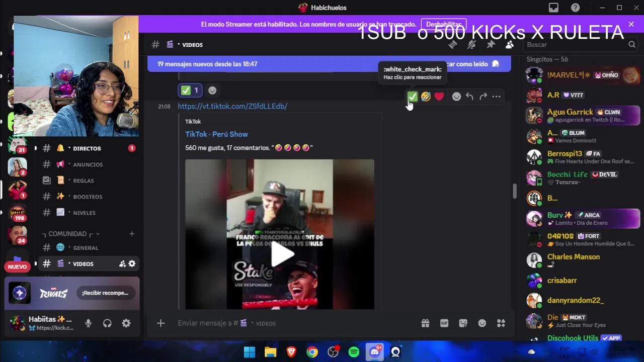Image resolution: width=644 pixels, height=362 pixels.
Task: Invite people icon on VIDEOS channel
Action: (122, 264)
